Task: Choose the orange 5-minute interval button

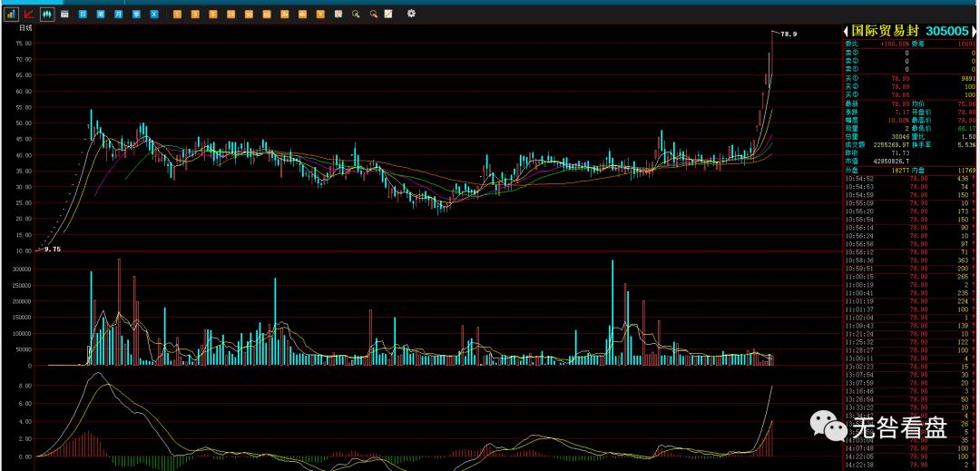Action: (213, 14)
